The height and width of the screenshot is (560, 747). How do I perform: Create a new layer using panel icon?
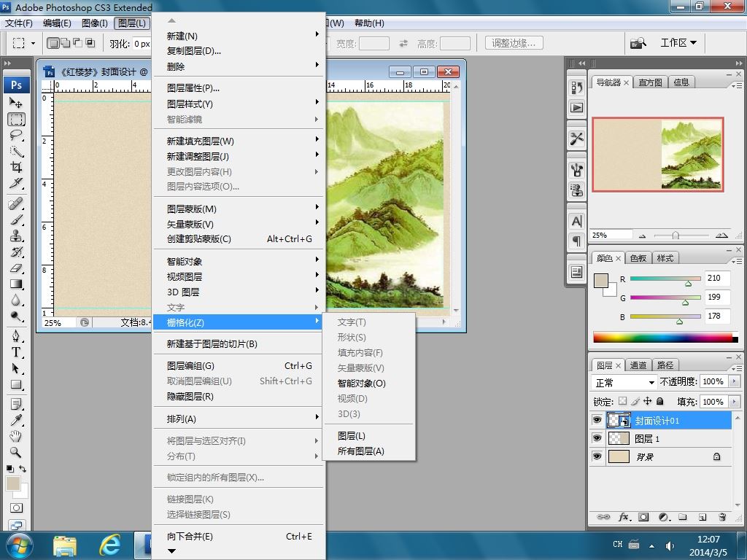(x=703, y=517)
